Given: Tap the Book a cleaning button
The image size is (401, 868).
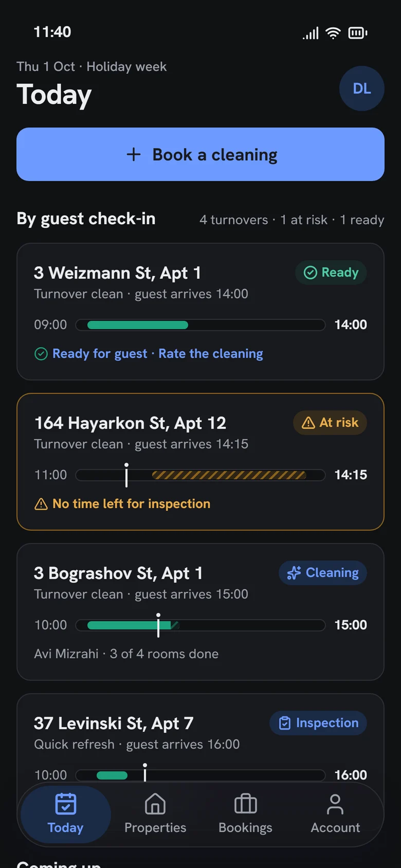Looking at the screenshot, I should pos(200,154).
